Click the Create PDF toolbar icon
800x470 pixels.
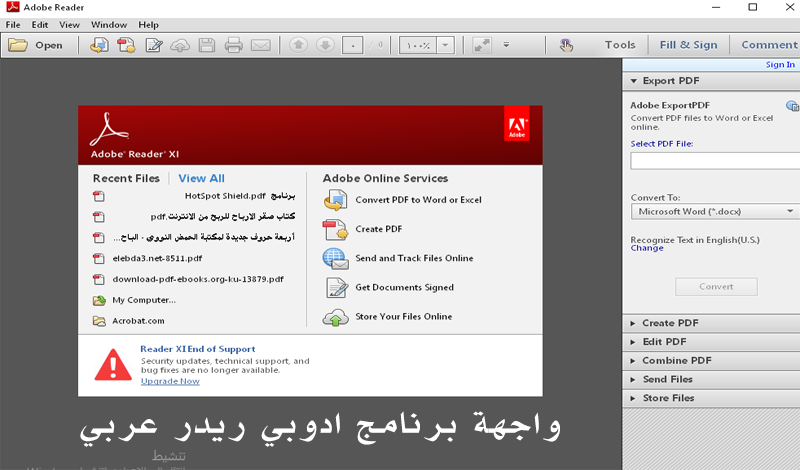tap(126, 45)
